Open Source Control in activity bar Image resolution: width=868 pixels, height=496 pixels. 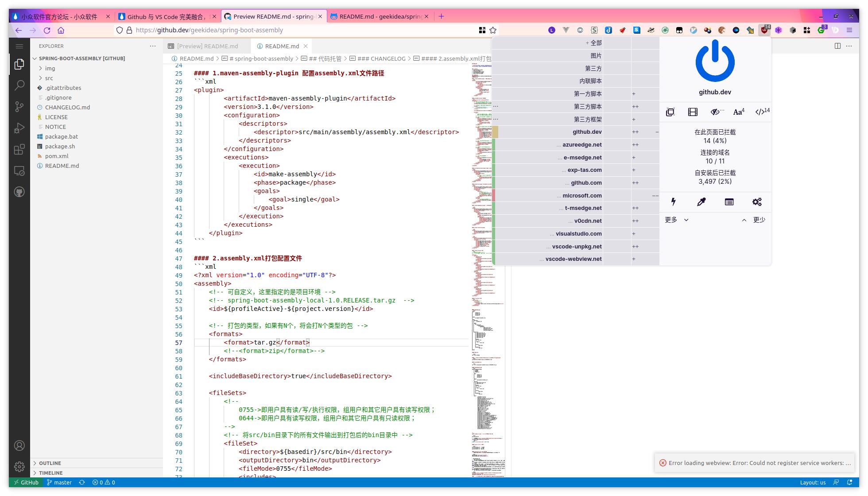point(19,106)
